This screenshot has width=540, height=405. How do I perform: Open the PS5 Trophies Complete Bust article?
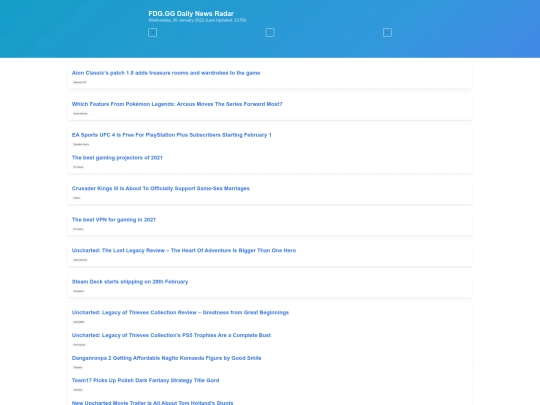click(x=171, y=335)
